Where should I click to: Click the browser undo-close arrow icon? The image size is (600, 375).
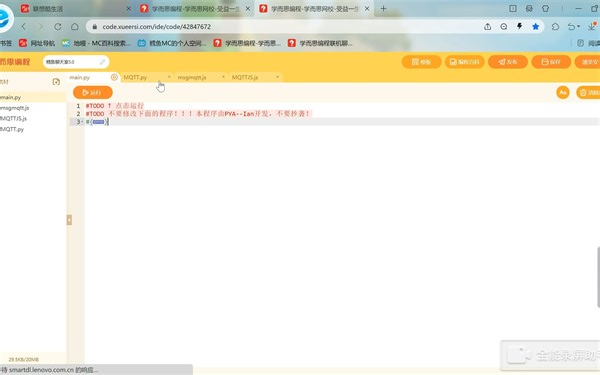(x=571, y=27)
